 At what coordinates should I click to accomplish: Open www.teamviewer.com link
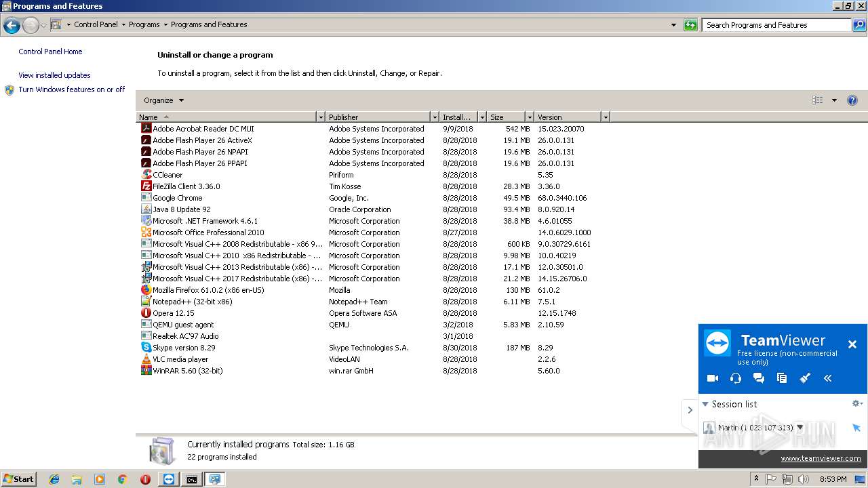[821, 458]
